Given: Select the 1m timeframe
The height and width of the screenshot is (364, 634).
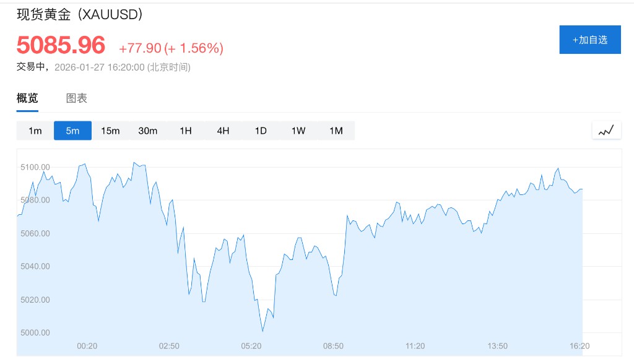Looking at the screenshot, I should [x=35, y=131].
